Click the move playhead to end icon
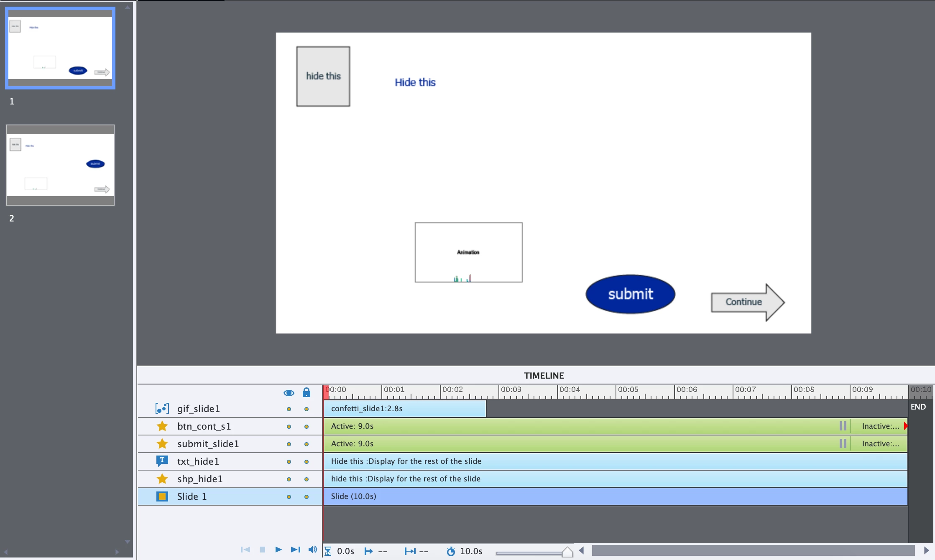The width and height of the screenshot is (935, 560). point(295,550)
